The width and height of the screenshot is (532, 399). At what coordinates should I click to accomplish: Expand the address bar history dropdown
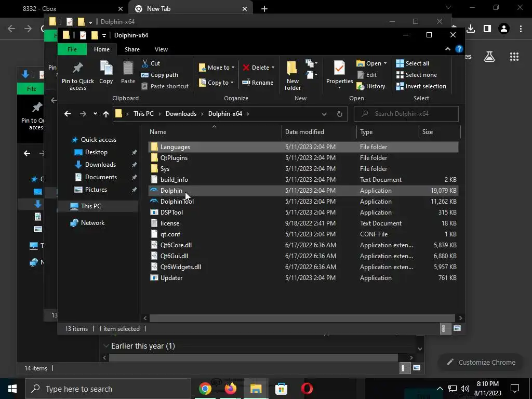[324, 114]
